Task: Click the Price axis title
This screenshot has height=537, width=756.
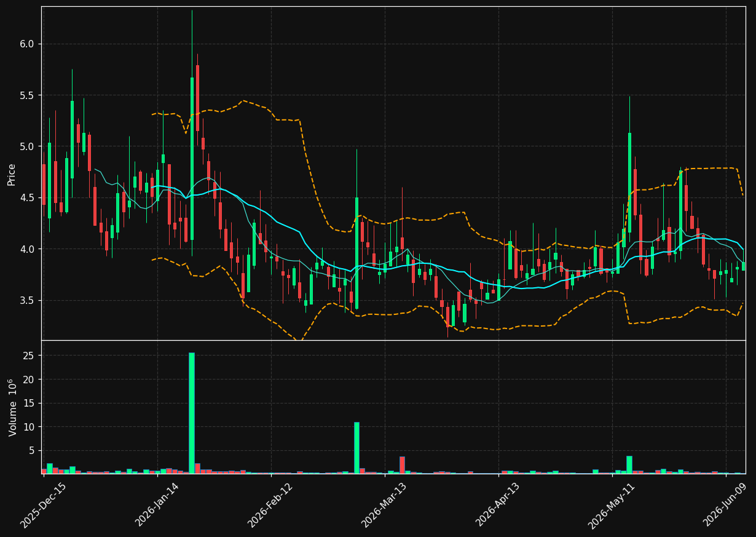Action: [12, 173]
